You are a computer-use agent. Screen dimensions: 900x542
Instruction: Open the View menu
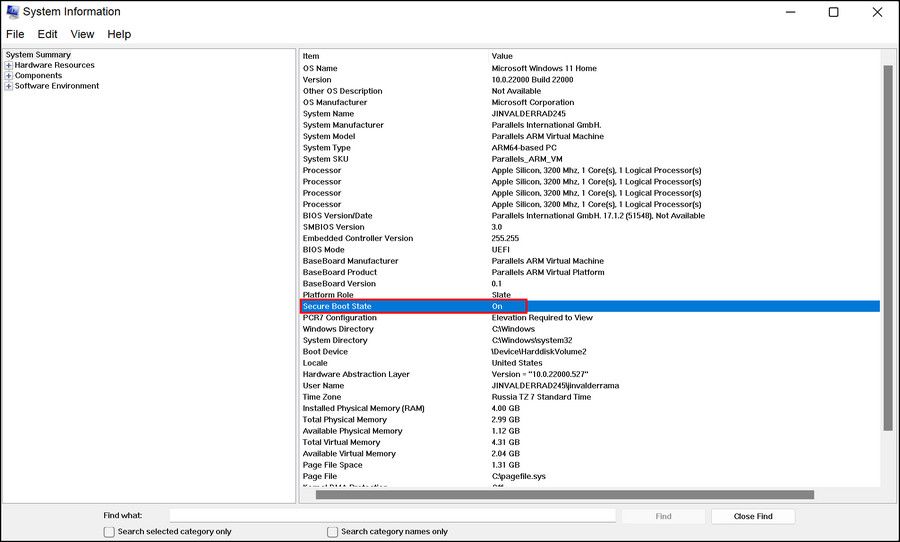click(x=82, y=34)
